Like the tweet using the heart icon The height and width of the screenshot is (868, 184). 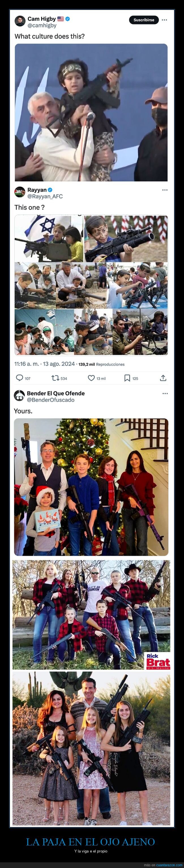[x=91, y=378]
